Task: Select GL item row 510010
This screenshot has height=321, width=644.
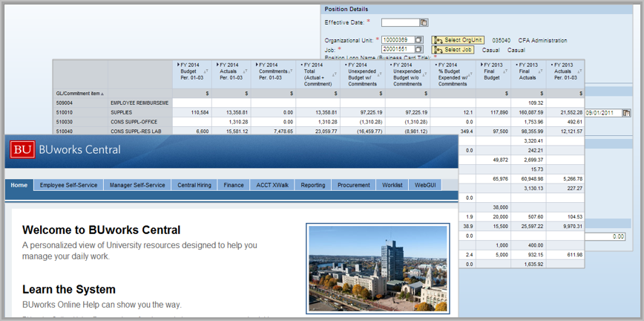Action: pos(65,112)
